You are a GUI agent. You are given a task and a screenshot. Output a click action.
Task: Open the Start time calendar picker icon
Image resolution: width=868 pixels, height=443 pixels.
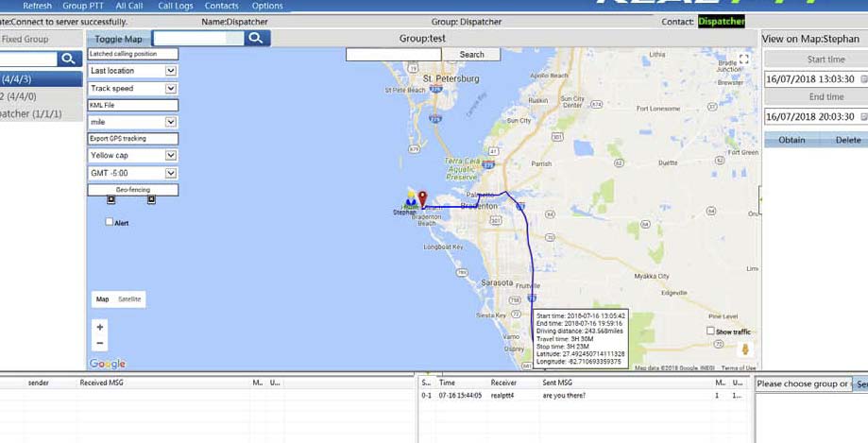pos(863,79)
